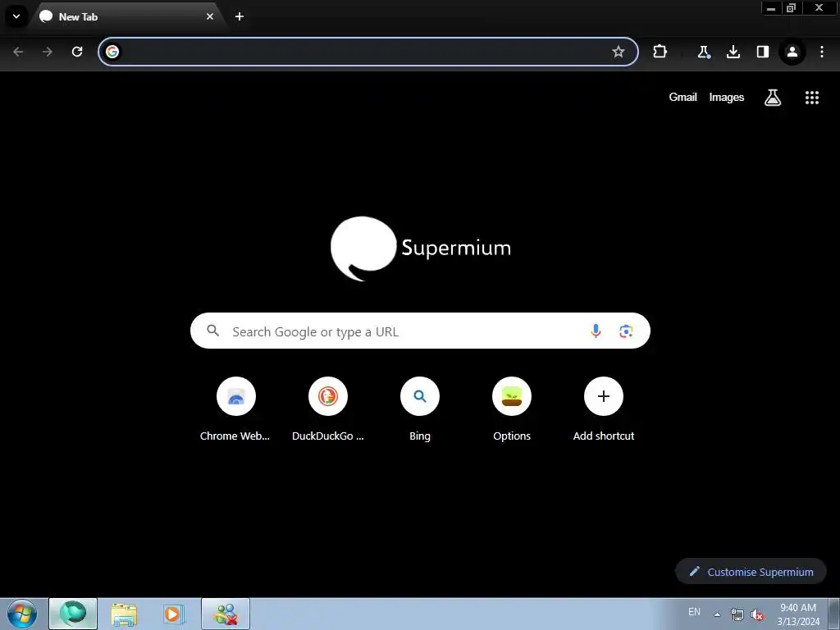Click the Supermium logo

(421, 248)
